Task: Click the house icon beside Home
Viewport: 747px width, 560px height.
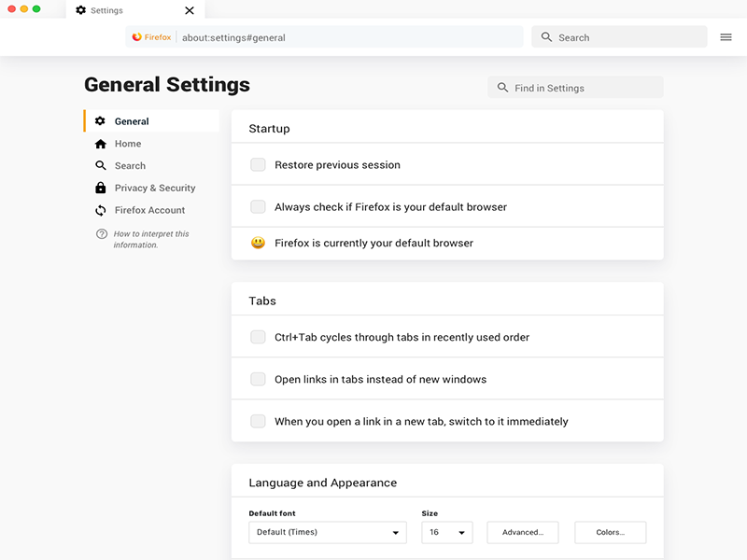Action: pos(101,144)
